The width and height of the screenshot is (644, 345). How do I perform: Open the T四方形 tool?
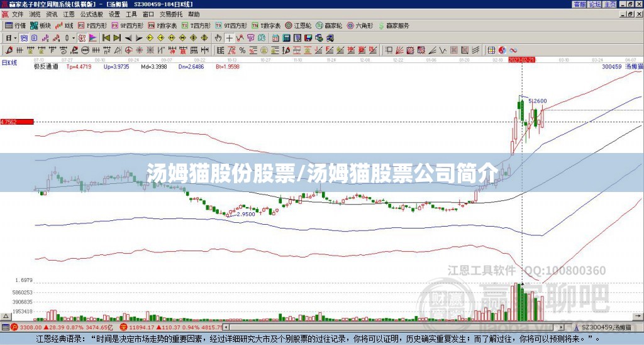(196, 25)
